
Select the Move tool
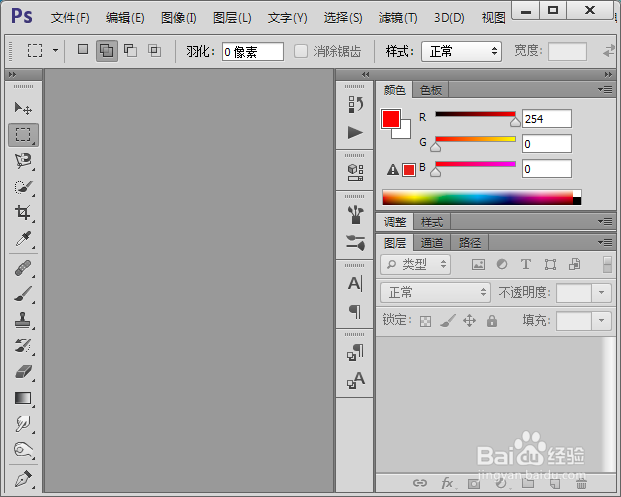click(x=23, y=108)
